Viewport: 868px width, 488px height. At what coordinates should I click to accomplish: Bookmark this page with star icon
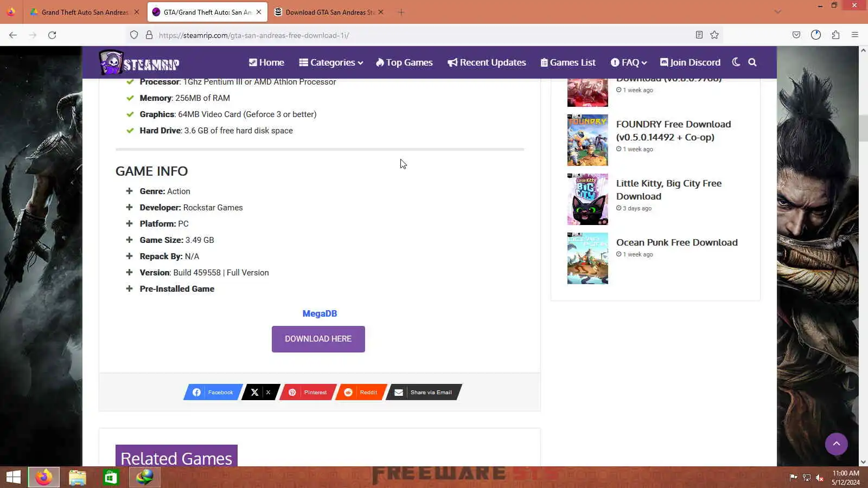tap(714, 35)
